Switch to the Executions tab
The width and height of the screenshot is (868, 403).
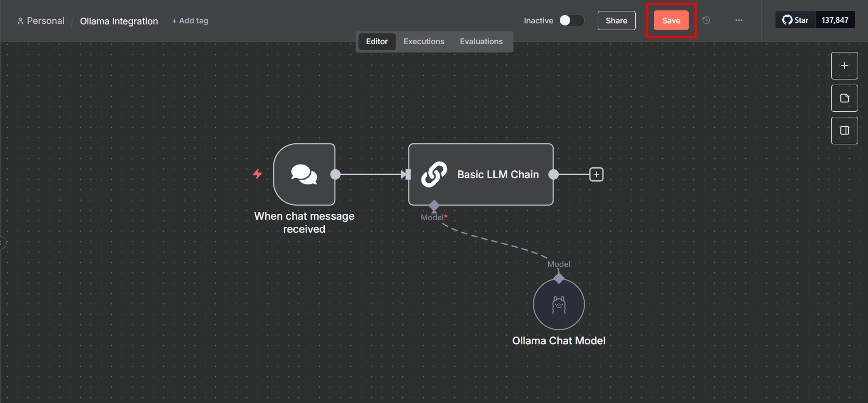tap(424, 42)
